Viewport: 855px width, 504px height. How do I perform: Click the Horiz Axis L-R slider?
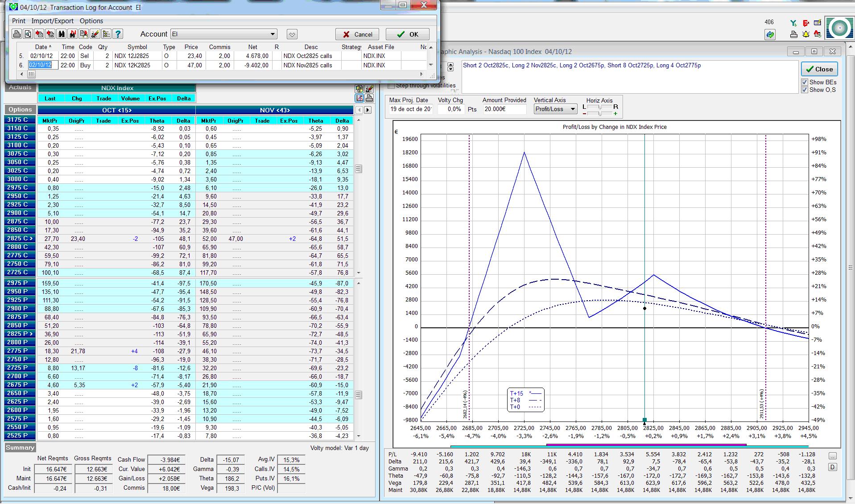point(599,107)
